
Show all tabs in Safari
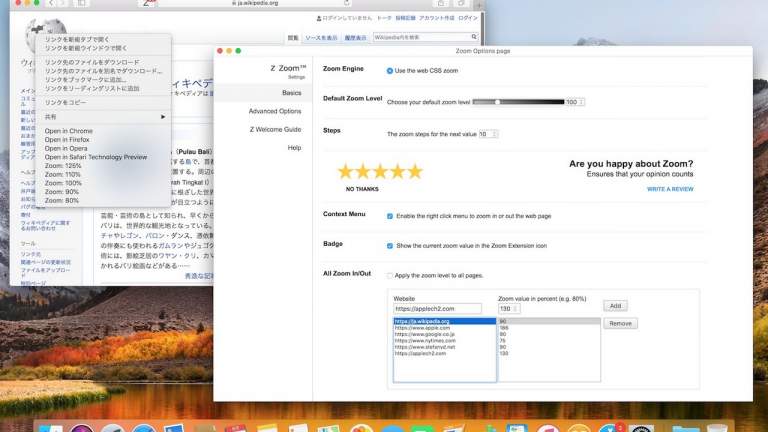tap(461, 3)
